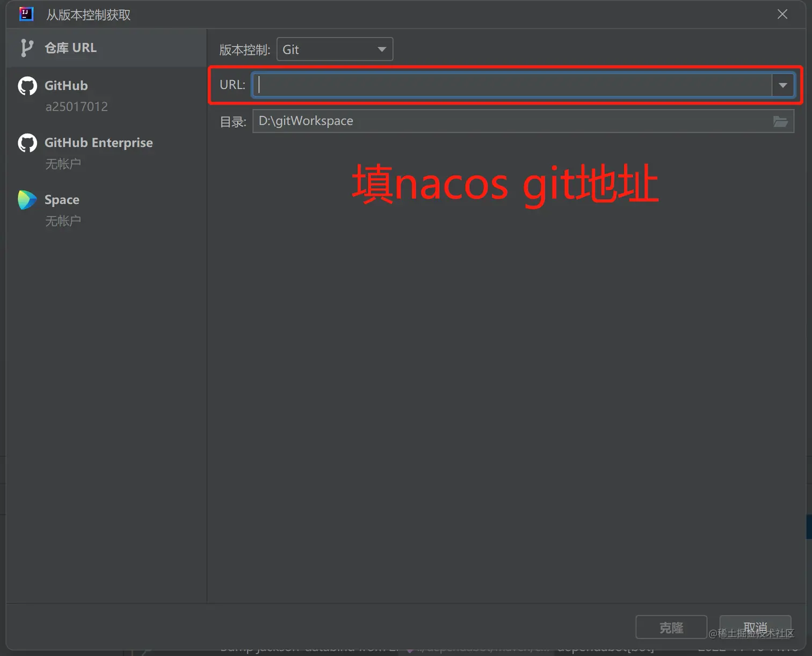
Task: Focus the URL input field
Action: click(512, 85)
